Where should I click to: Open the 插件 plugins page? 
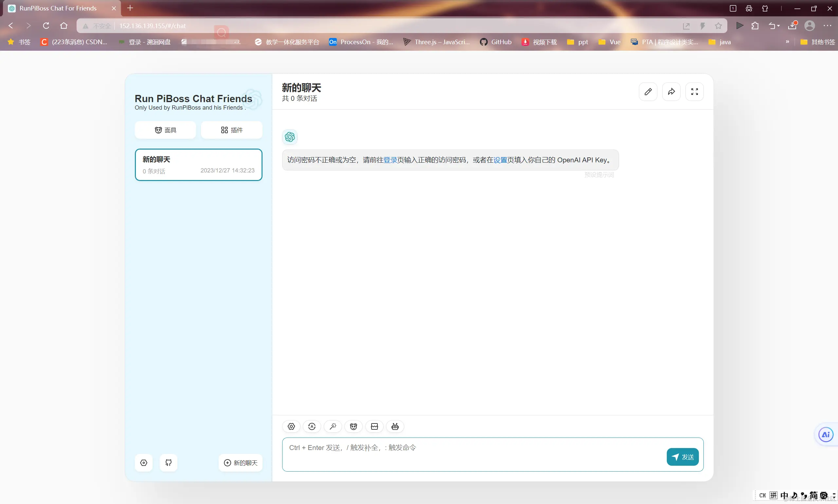pyautogui.click(x=232, y=130)
